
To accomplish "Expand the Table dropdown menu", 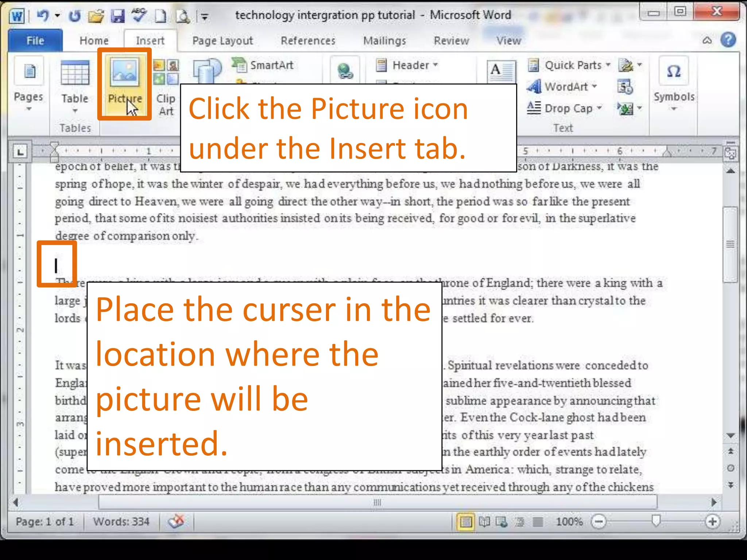I will 75,109.
